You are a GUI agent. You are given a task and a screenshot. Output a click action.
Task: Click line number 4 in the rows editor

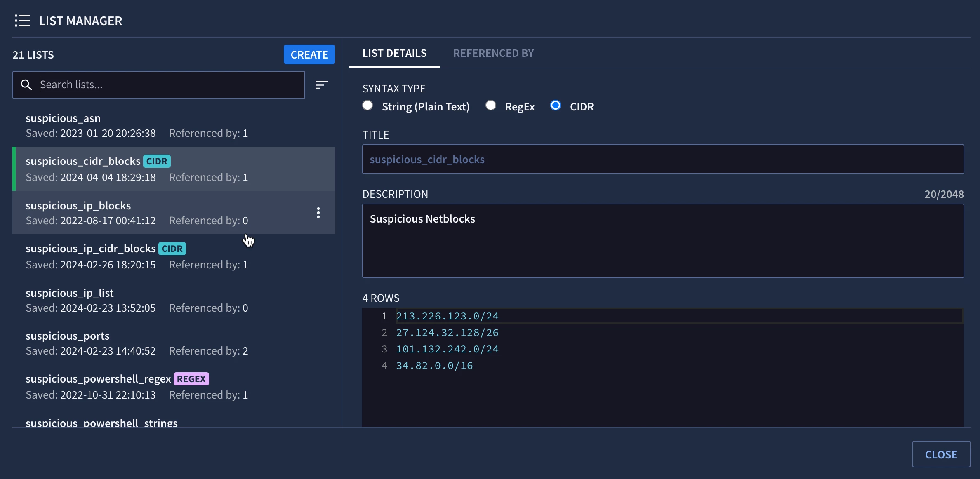point(384,366)
